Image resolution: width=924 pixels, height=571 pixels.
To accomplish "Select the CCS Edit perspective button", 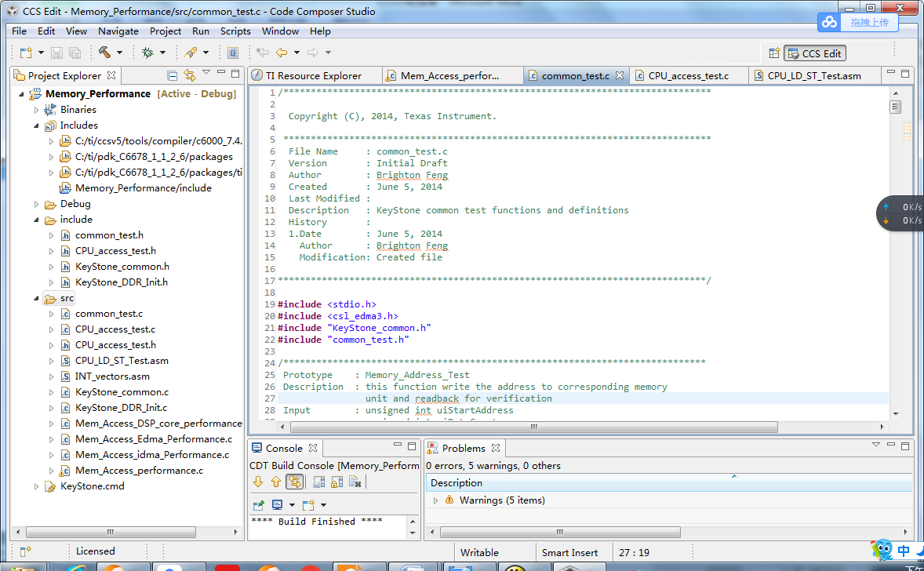I will click(815, 53).
